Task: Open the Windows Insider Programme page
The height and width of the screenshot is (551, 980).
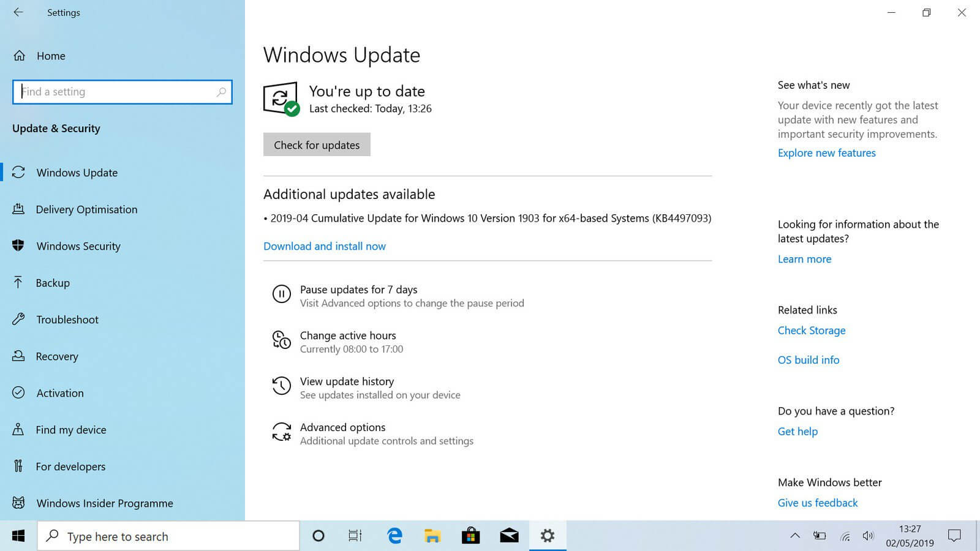Action: tap(104, 503)
